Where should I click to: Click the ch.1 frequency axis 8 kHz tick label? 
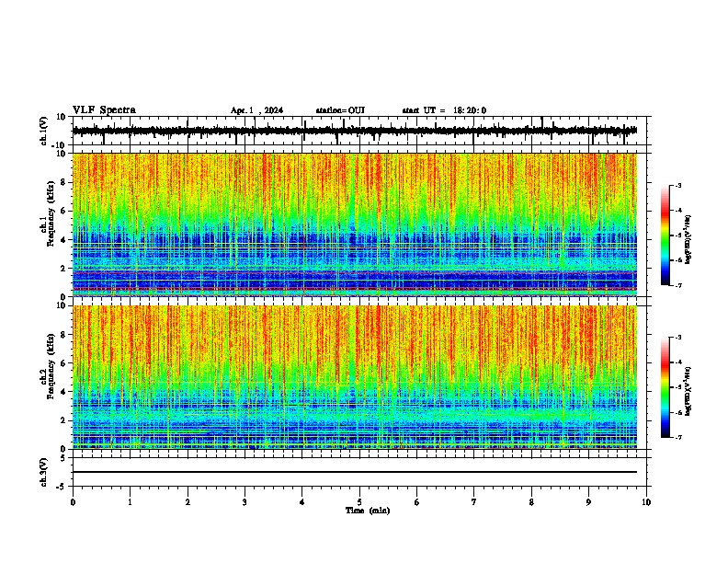(x=63, y=182)
